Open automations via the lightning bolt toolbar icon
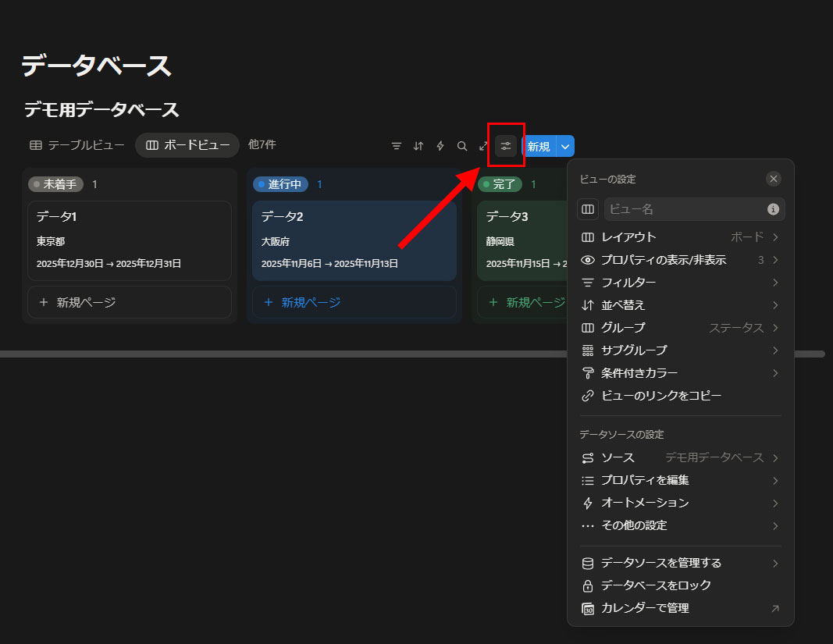 [x=440, y=146]
